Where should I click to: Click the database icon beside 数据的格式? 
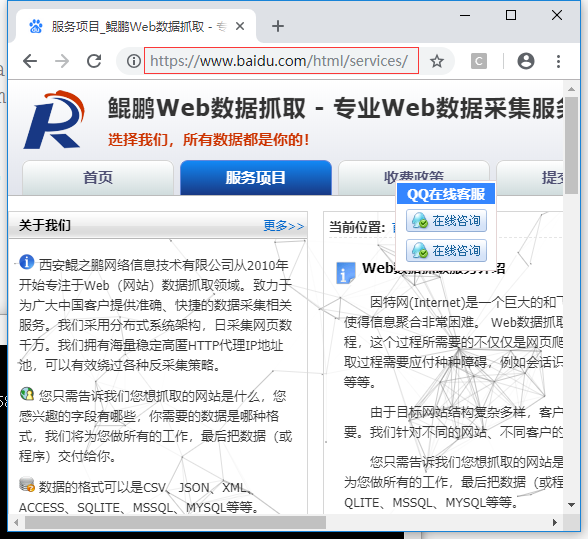(x=27, y=485)
